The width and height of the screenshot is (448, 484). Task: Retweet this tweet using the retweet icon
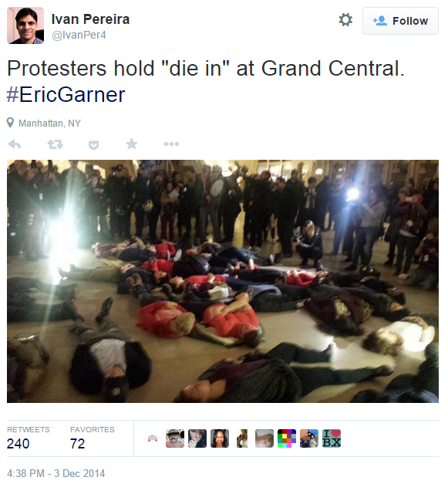(x=56, y=144)
